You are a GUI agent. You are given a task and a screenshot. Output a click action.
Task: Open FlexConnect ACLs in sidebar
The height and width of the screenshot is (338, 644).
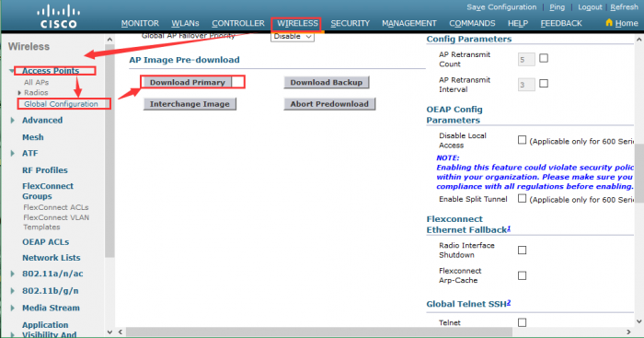56,207
